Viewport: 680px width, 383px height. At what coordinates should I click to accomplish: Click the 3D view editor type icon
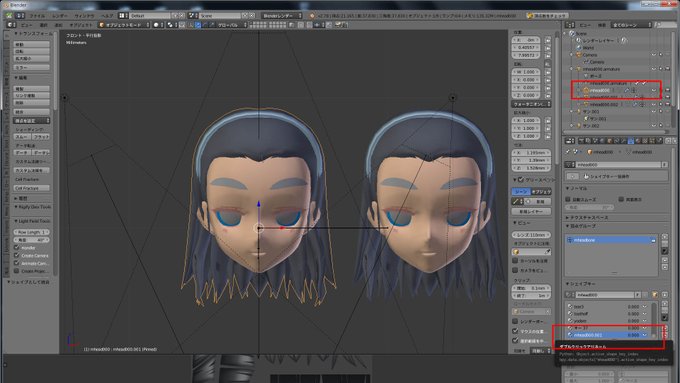(x=10, y=25)
